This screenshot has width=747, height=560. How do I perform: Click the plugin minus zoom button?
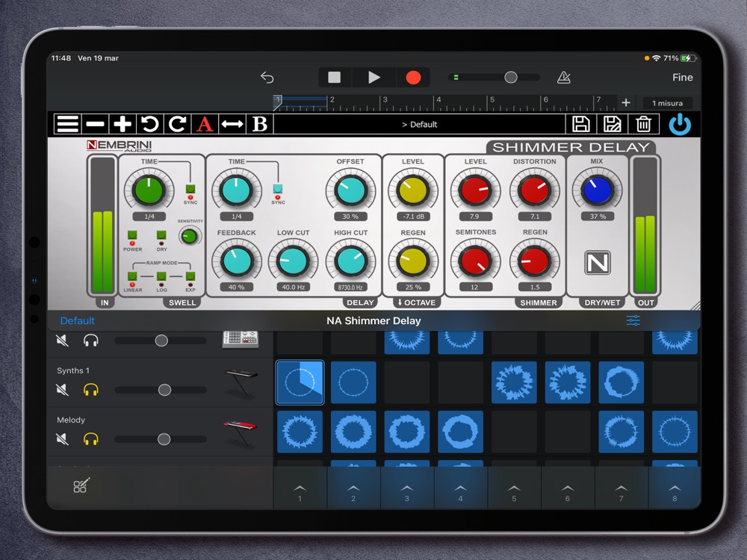pyautogui.click(x=96, y=124)
